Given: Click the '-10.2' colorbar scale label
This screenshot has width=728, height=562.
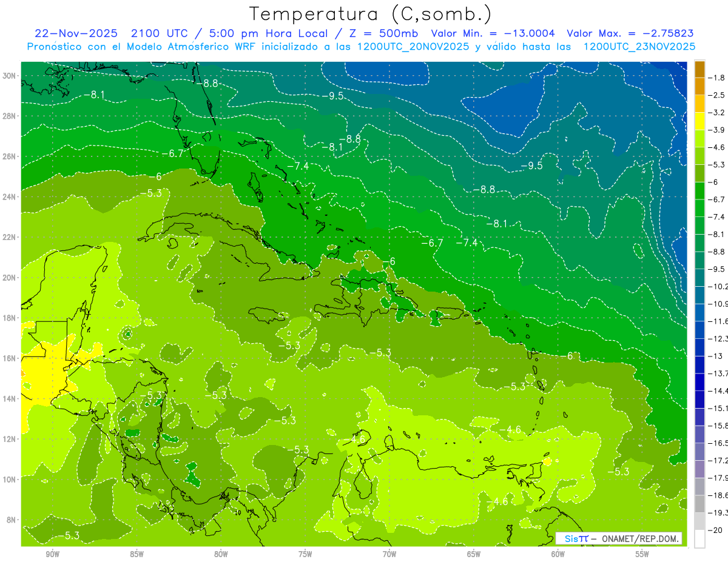Looking at the screenshot, I should click(x=718, y=286).
